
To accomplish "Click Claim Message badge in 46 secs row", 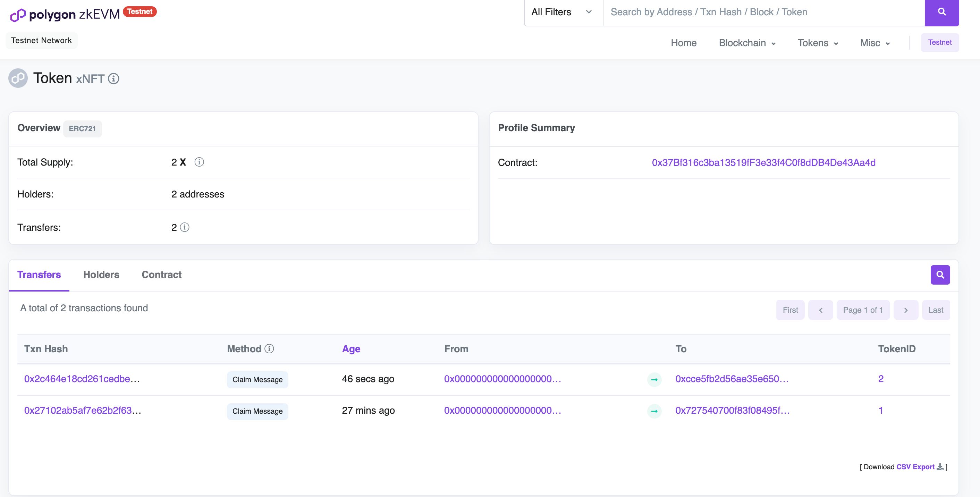I will coord(257,380).
